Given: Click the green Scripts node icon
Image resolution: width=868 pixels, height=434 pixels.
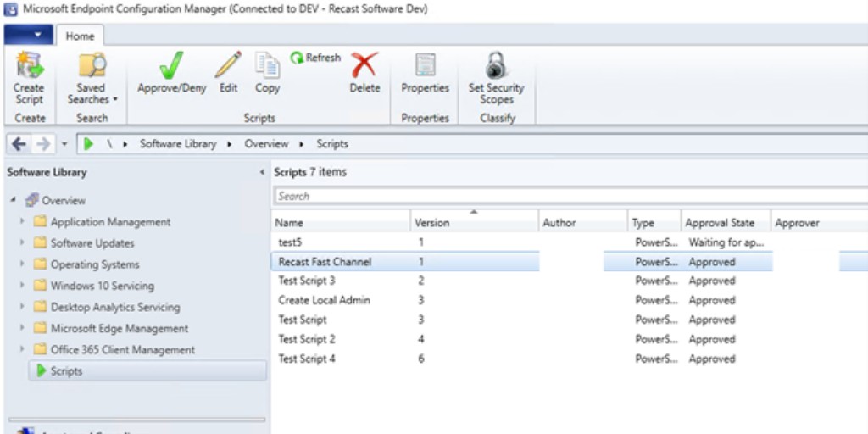Looking at the screenshot, I should [x=42, y=371].
